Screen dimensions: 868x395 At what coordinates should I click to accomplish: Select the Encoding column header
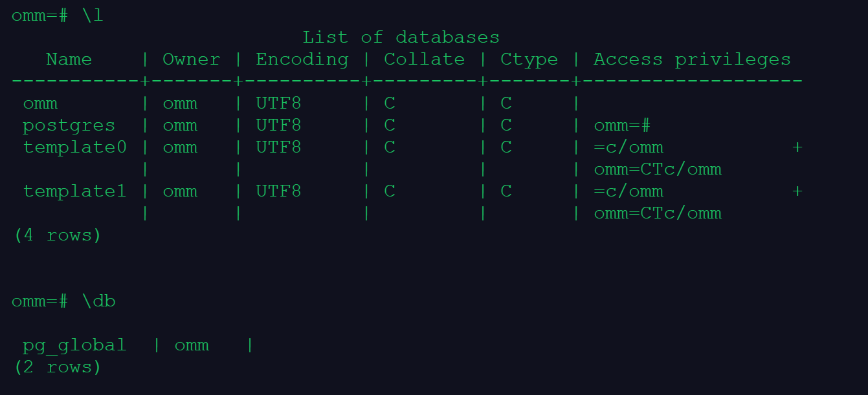coord(302,59)
